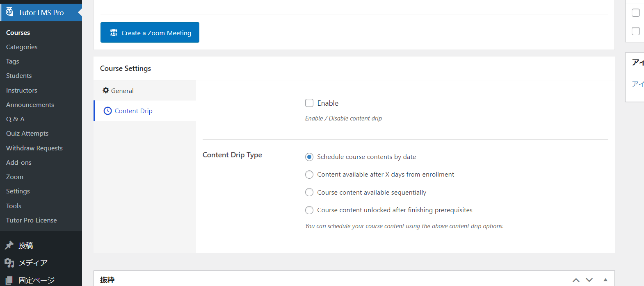Tick the top checkbox in the right panel
The height and width of the screenshot is (286, 644).
tap(636, 13)
